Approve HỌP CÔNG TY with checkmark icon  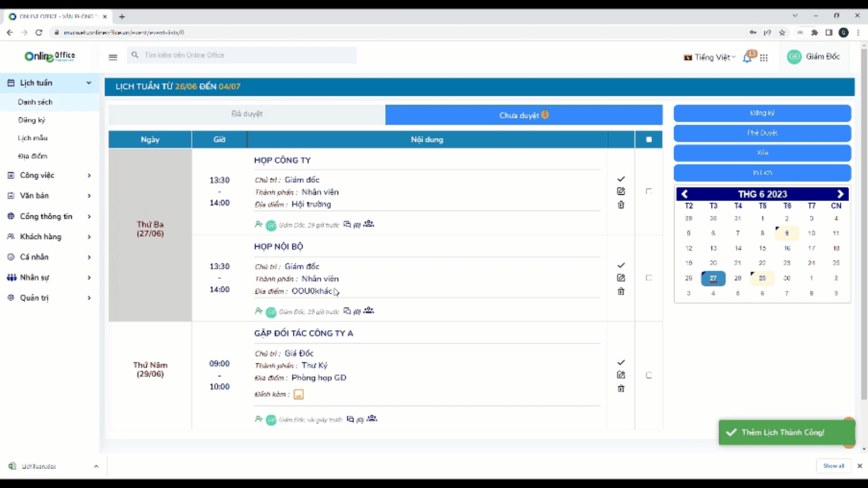(621, 179)
